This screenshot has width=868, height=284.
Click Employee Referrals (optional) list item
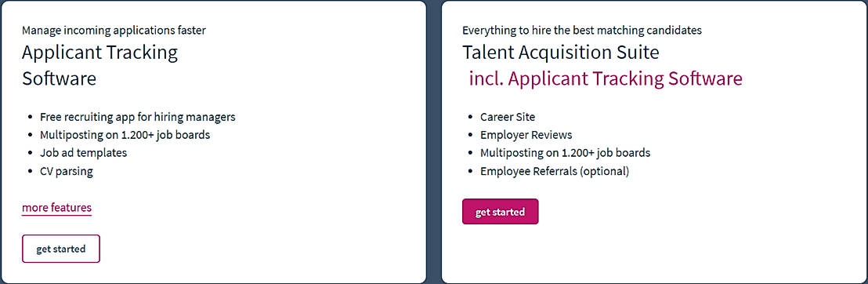[555, 171]
